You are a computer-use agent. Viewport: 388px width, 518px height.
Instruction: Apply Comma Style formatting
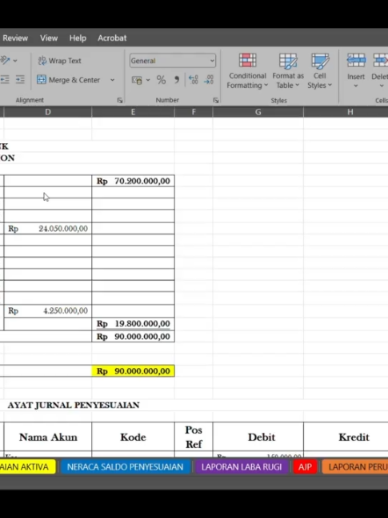pyautogui.click(x=177, y=80)
